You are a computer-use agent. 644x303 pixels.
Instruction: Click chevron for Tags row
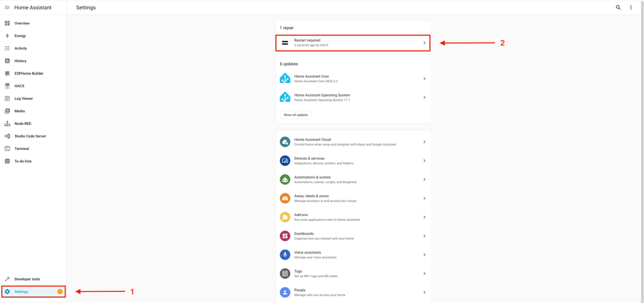coord(425,273)
